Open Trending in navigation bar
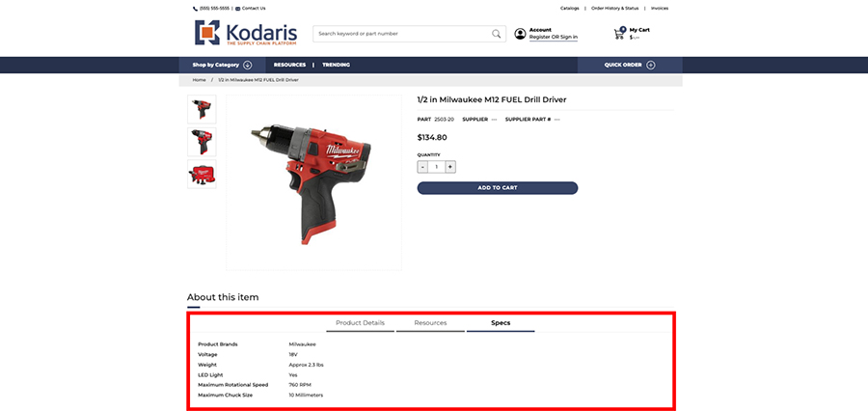Viewport: 868px width, 411px height. 336,65
